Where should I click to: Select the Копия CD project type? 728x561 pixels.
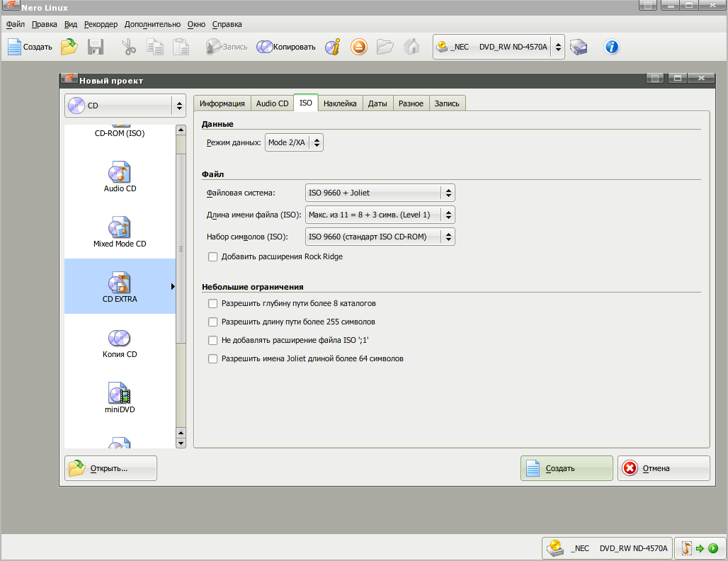click(120, 343)
